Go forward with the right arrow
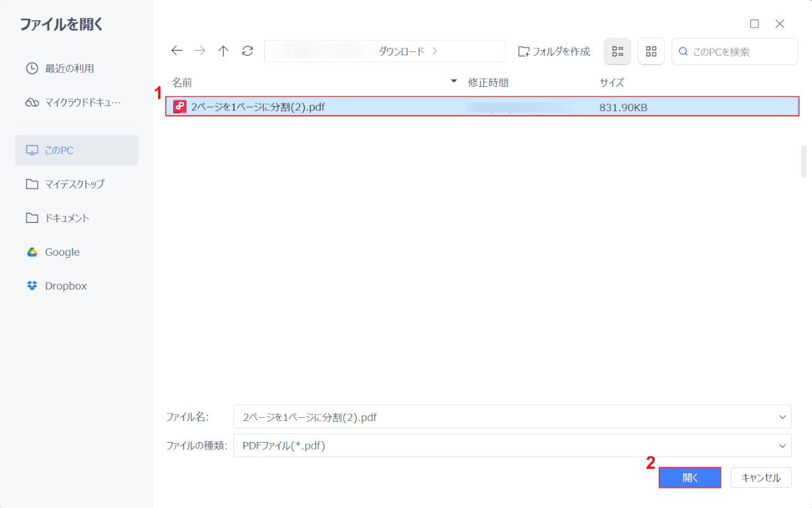812x508 pixels. tap(200, 51)
